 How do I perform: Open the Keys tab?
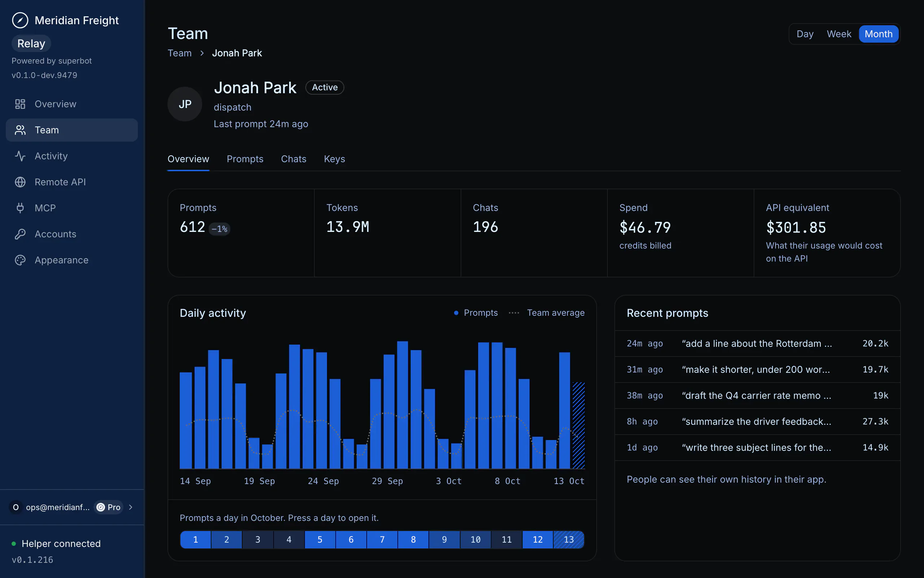coord(335,159)
